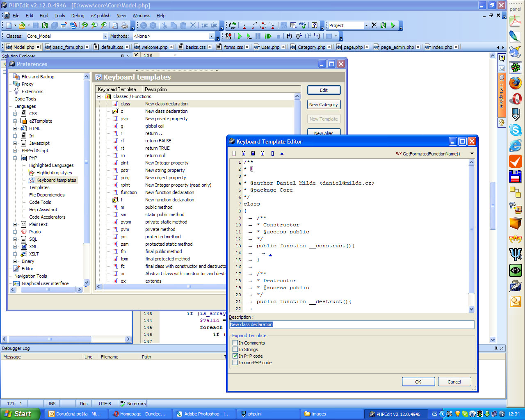525x420 pixels.
Task: Click the blue floppy disk icon in side panel
Action: click(x=515, y=177)
